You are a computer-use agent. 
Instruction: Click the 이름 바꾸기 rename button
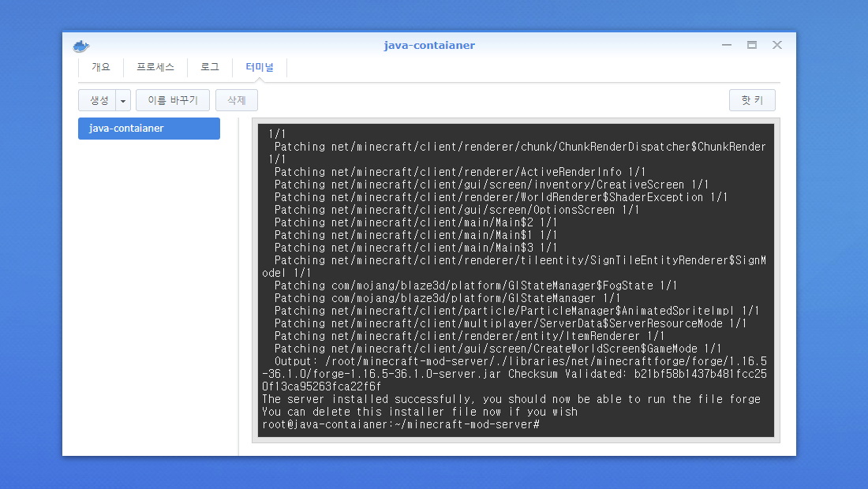pyautogui.click(x=173, y=100)
